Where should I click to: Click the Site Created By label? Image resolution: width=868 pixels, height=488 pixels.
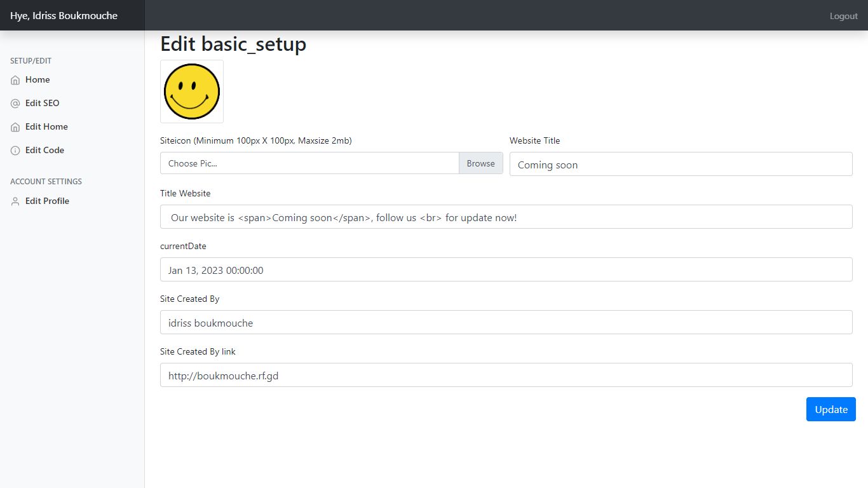pyautogui.click(x=190, y=299)
